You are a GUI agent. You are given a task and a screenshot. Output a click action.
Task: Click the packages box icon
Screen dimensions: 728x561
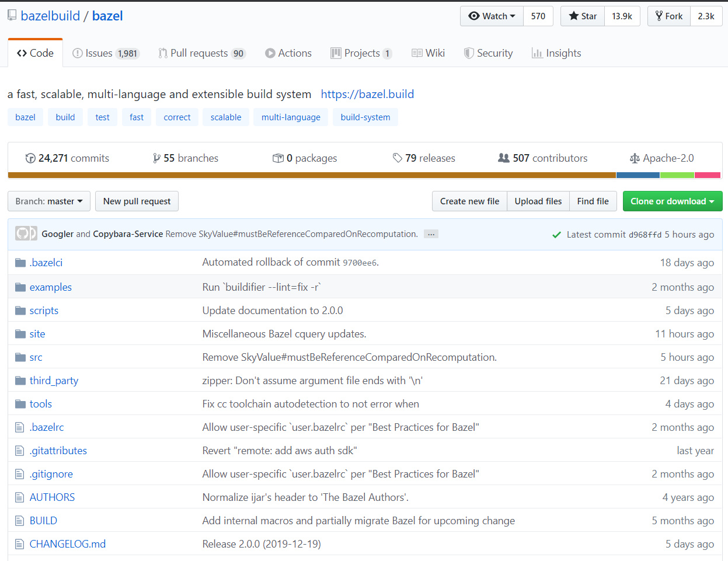pos(278,158)
